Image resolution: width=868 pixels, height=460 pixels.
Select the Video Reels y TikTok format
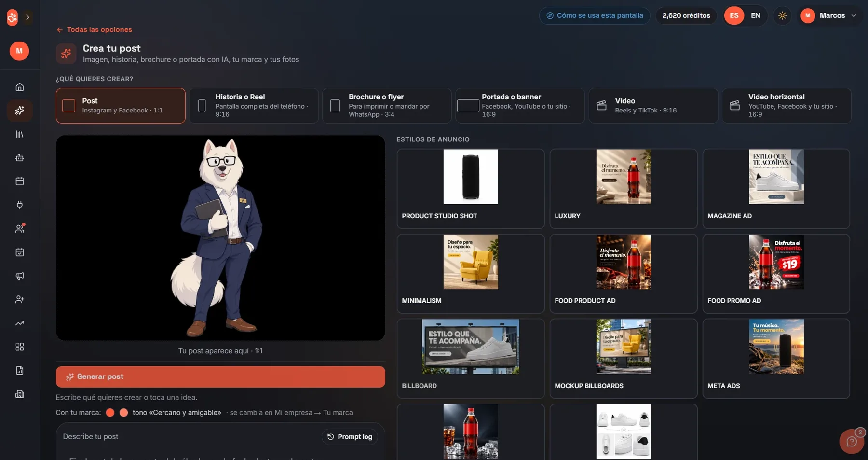653,106
